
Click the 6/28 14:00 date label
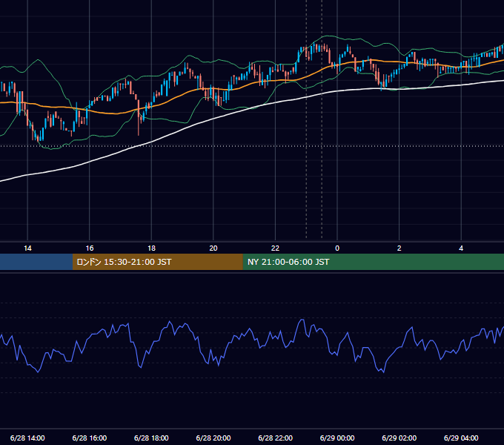click(x=27, y=438)
